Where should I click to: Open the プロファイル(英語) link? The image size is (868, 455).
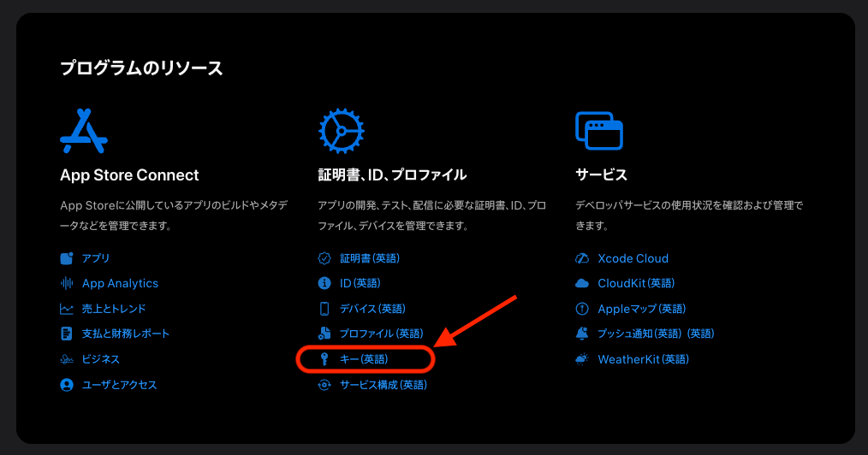382,334
